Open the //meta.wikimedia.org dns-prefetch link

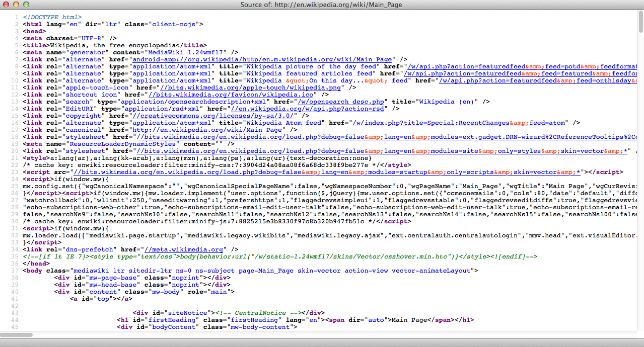[183, 249]
